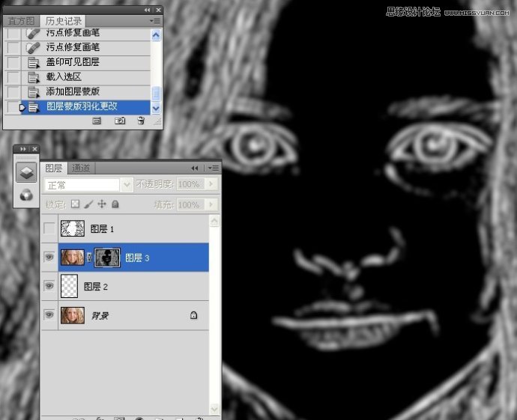517x420 pixels.
Task: Select the 图层 2 transparent thumbnail
Action: [x=70, y=286]
